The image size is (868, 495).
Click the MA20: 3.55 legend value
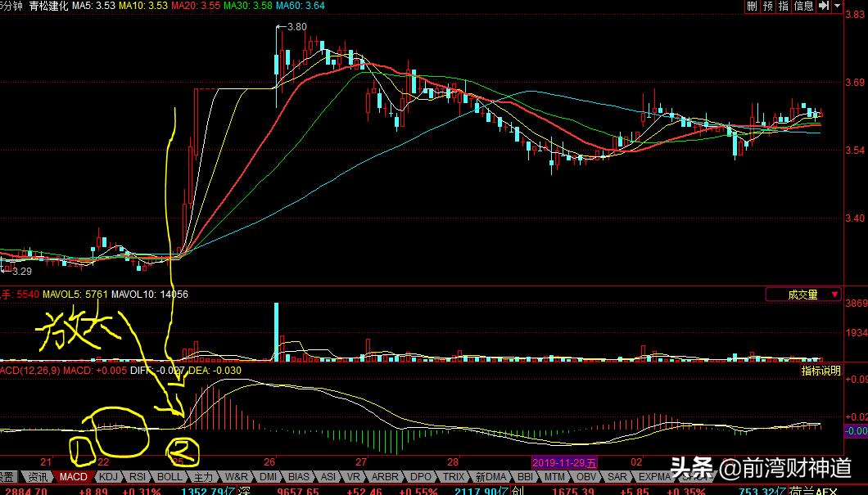196,6
